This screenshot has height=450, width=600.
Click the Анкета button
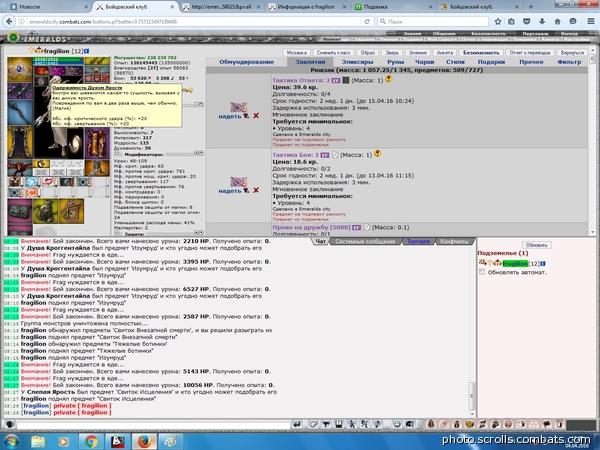click(445, 52)
